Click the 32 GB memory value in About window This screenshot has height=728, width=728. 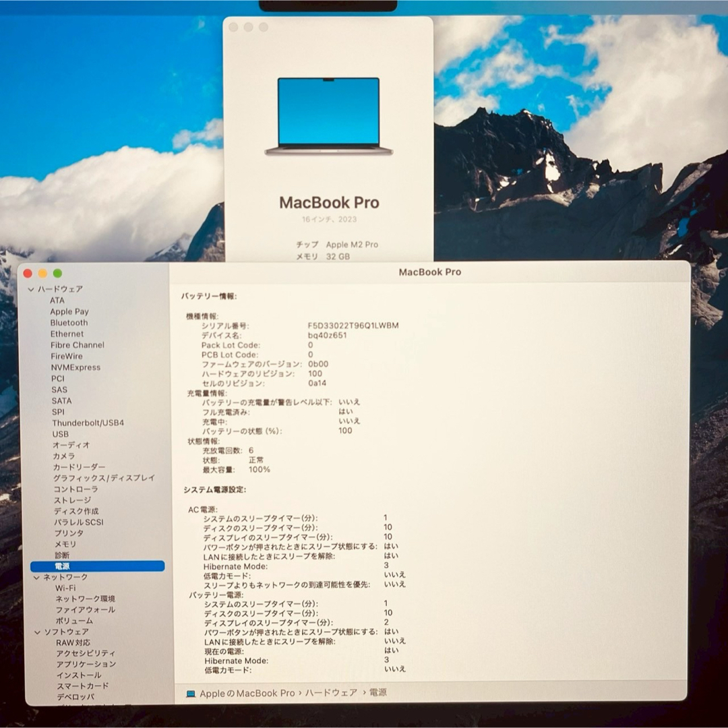[338, 256]
